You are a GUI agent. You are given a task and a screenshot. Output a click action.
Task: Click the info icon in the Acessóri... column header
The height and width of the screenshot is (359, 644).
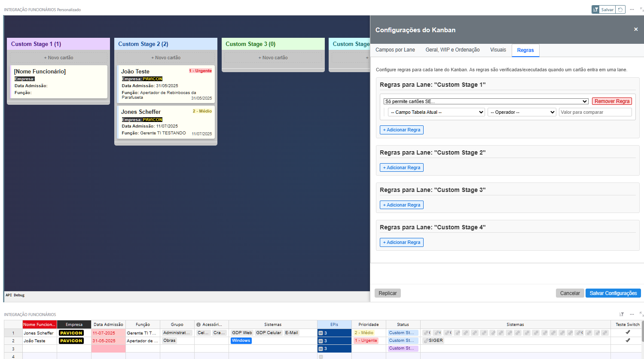(x=198, y=325)
